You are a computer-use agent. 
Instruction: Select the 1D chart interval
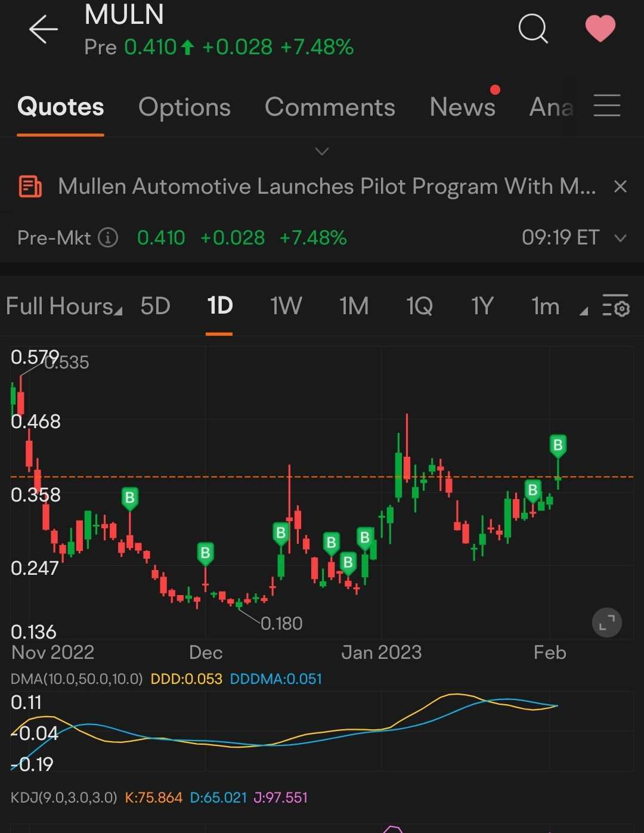[219, 306]
